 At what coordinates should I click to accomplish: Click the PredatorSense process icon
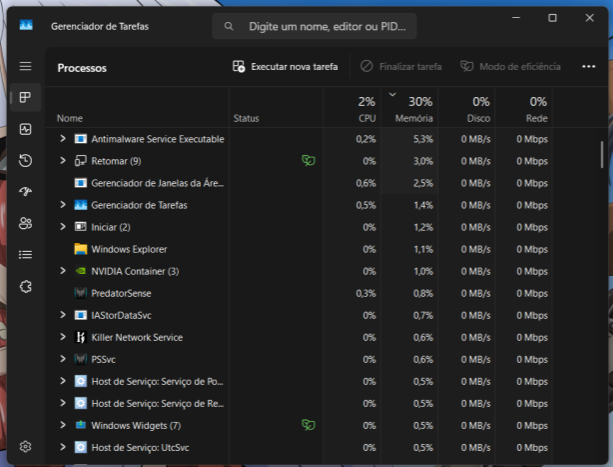pyautogui.click(x=81, y=293)
